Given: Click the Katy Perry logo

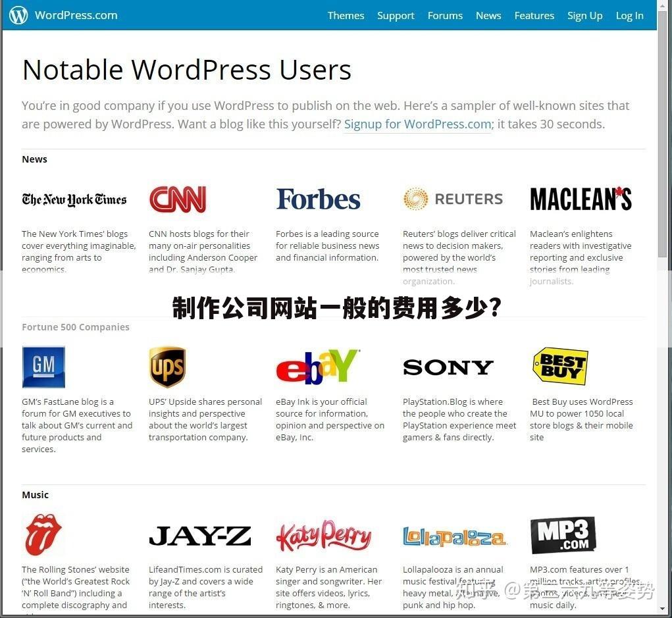Looking at the screenshot, I should (x=324, y=534).
